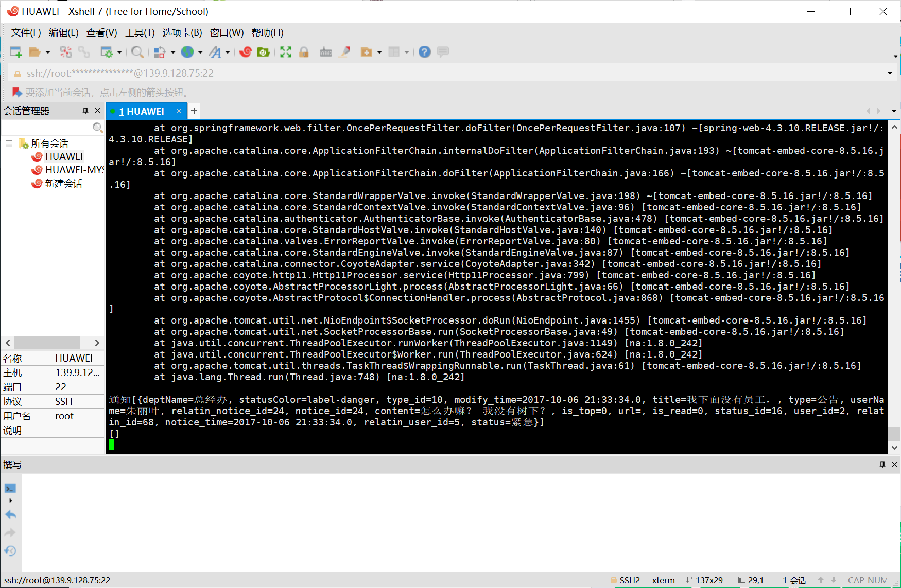Click the add-current-session bookmark arrow icon
Image resolution: width=901 pixels, height=588 pixels.
pos(17,92)
